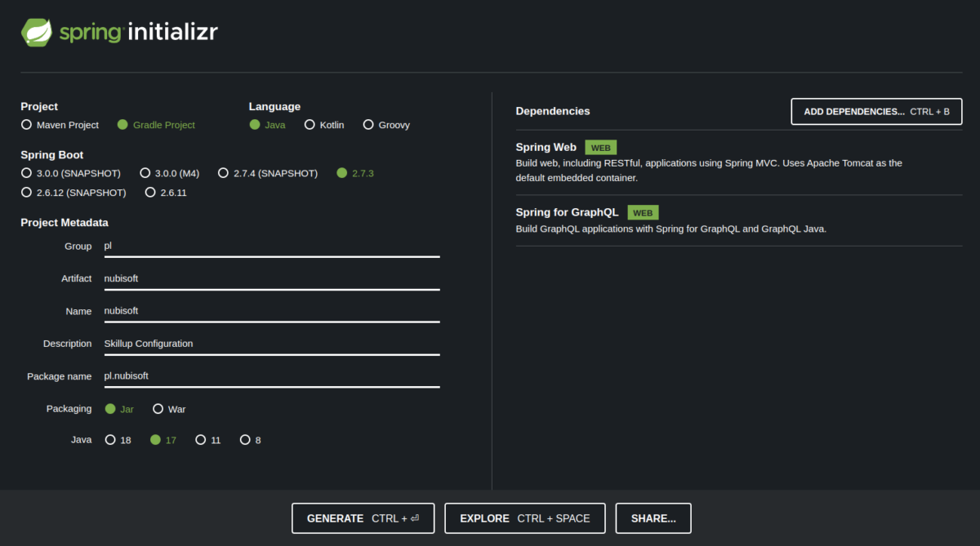This screenshot has height=546, width=980.
Task: Choose Java version 18
Action: pyautogui.click(x=110, y=440)
